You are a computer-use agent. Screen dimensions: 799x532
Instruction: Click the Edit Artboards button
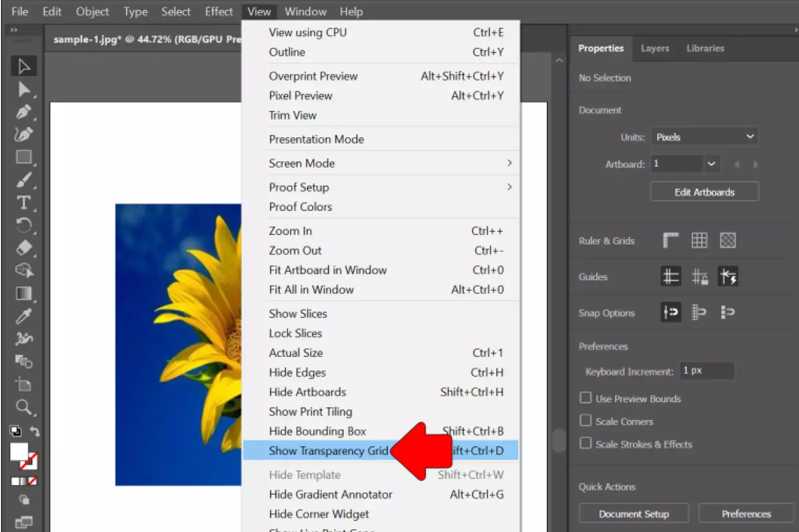(x=704, y=192)
